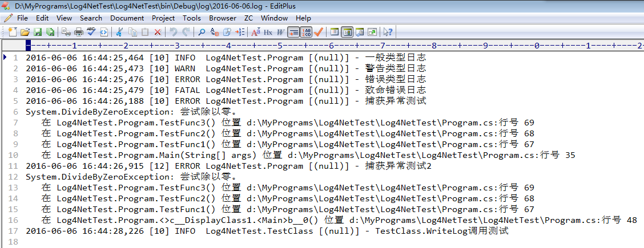Click the red X Delete icon
644x248 pixels.
pos(158,32)
